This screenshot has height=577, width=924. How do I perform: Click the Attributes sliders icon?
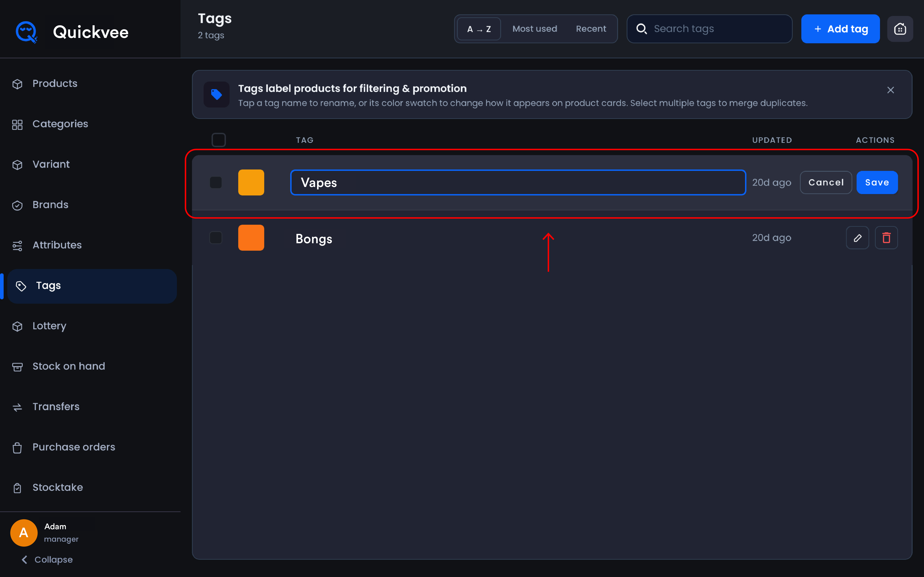click(17, 246)
